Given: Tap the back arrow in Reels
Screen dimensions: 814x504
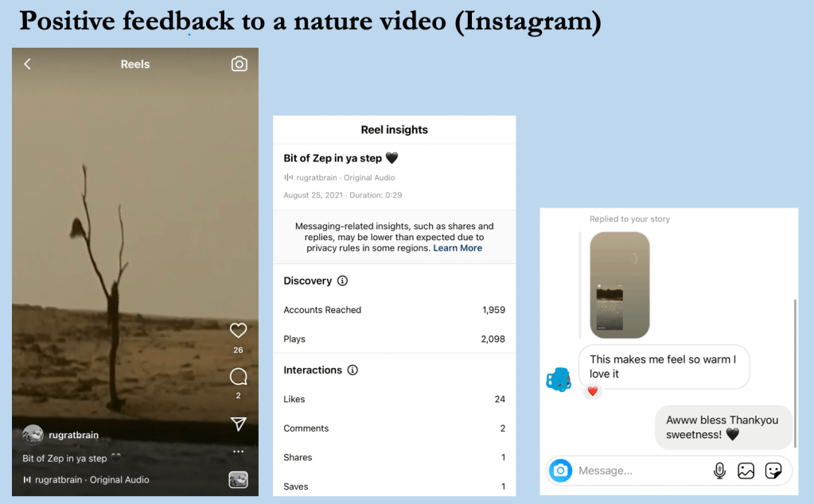Looking at the screenshot, I should (x=28, y=64).
